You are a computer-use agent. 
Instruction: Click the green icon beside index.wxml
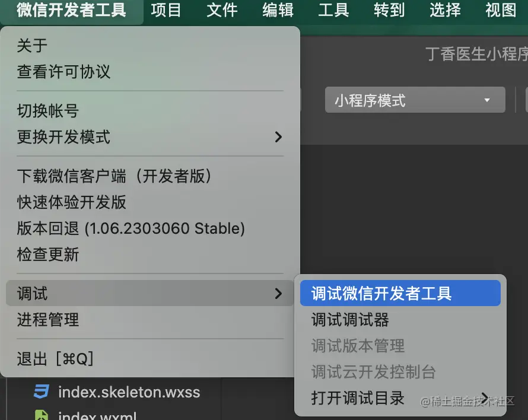(x=42, y=415)
